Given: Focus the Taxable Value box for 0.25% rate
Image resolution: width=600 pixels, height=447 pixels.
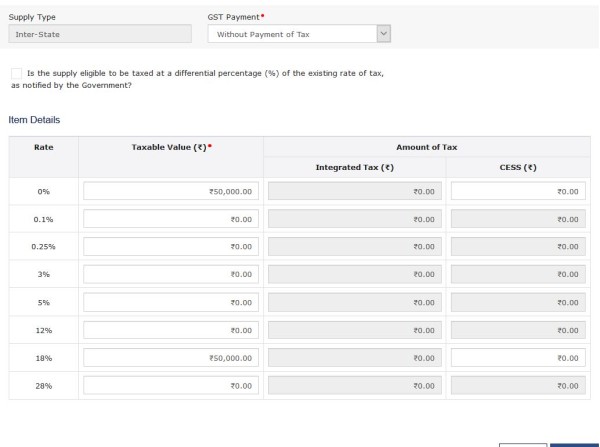Looking at the screenshot, I should [x=170, y=246].
